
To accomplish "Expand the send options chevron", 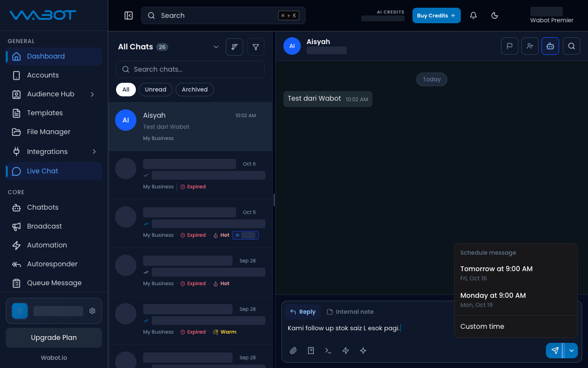I will [x=572, y=351].
